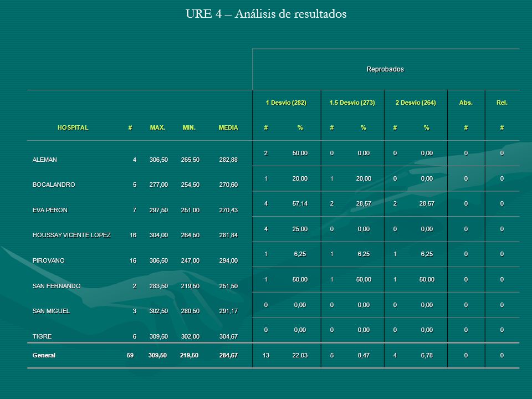Select the 'SAN MIGUEL' hospital row label
This screenshot has height=399, width=532.
pos(51,311)
